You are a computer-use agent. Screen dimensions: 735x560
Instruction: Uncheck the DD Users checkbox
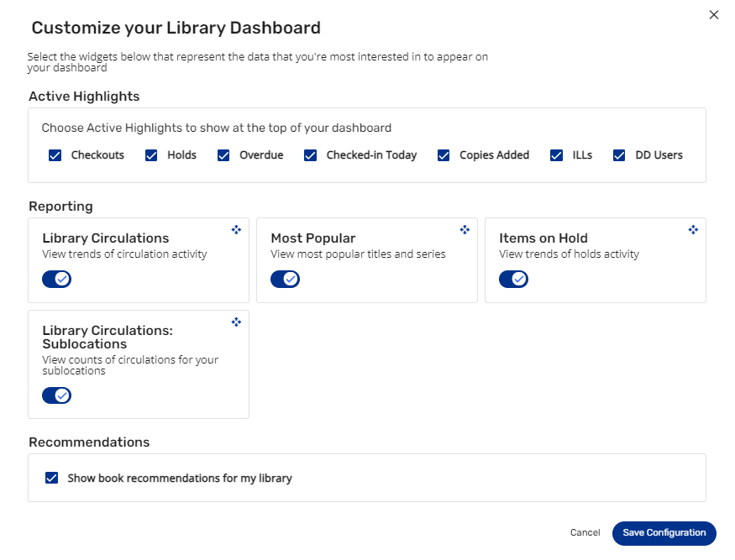(619, 155)
